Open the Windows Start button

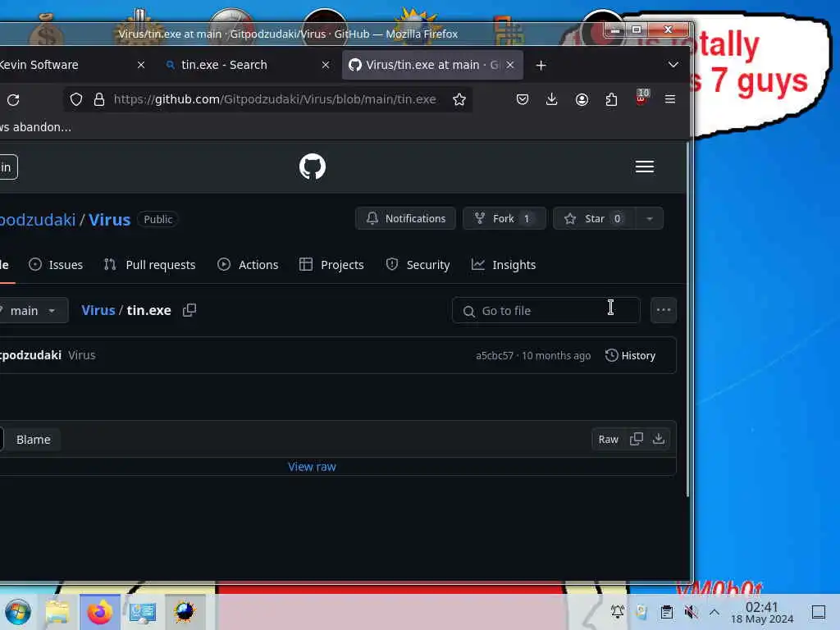pos(18,612)
